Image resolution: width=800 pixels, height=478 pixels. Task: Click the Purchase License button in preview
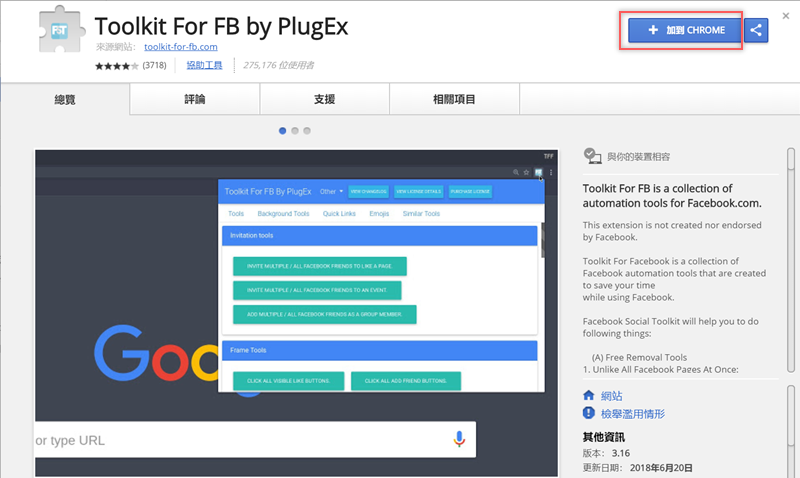point(470,191)
